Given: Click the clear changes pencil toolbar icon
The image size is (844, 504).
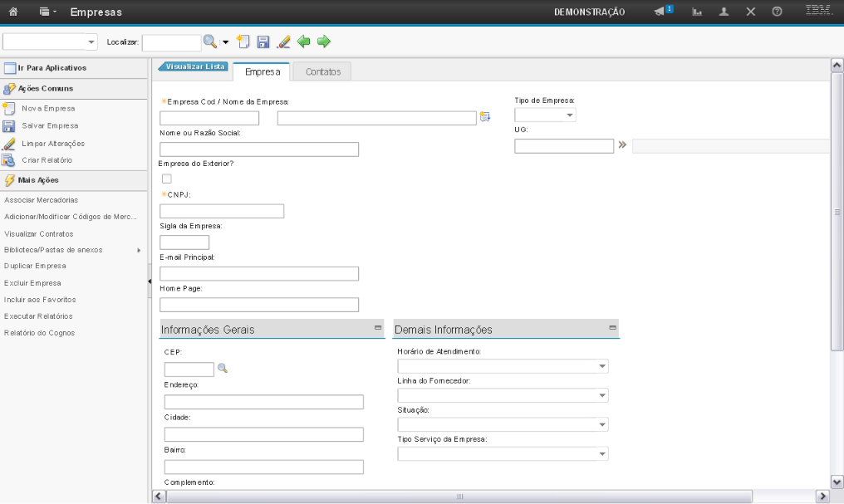Looking at the screenshot, I should point(283,42).
